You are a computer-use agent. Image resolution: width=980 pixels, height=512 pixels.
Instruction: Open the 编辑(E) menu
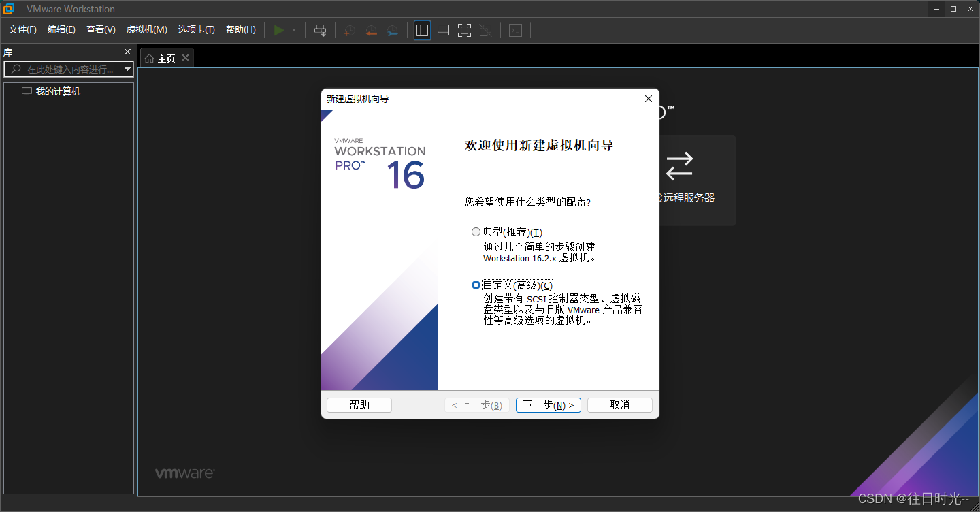[x=61, y=30]
